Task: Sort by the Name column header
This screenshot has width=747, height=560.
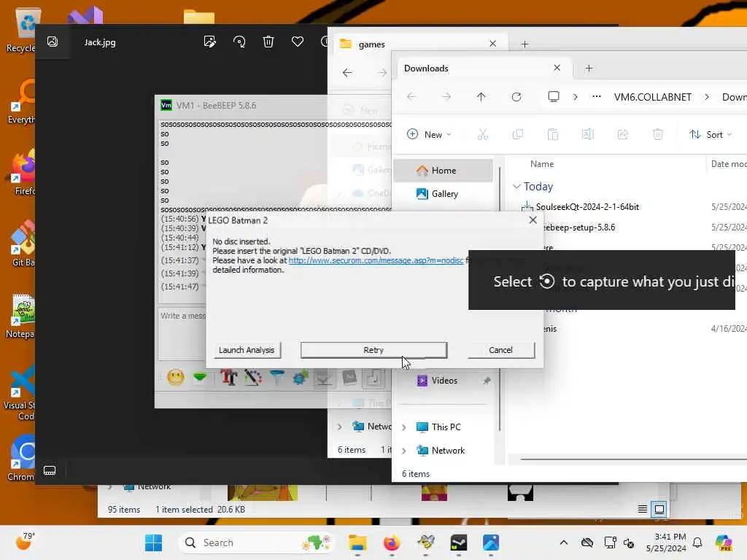Action: click(x=542, y=164)
